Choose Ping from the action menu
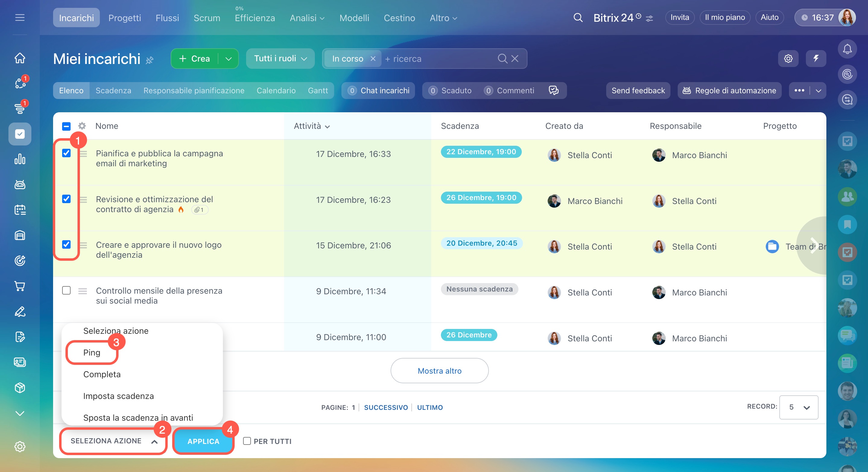 coord(92,352)
